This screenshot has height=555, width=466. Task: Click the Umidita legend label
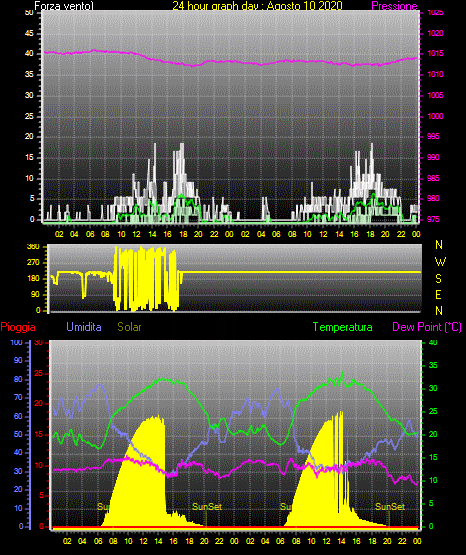[x=84, y=327]
